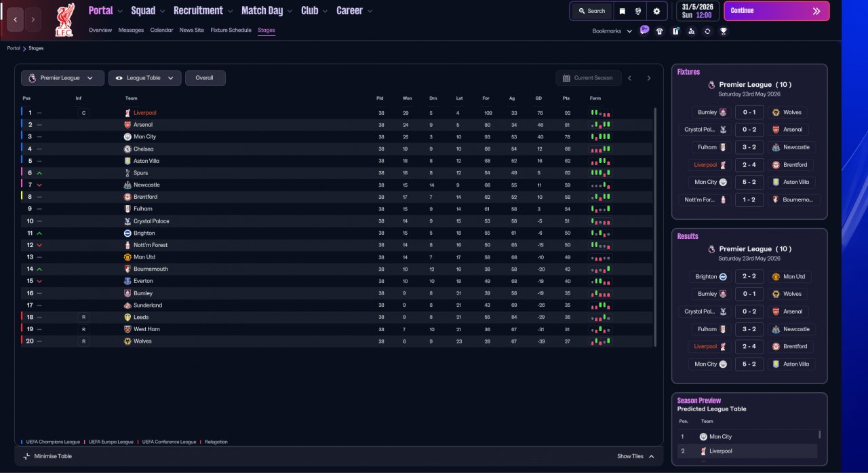Click the Liverpool club crest logo

[x=65, y=20]
